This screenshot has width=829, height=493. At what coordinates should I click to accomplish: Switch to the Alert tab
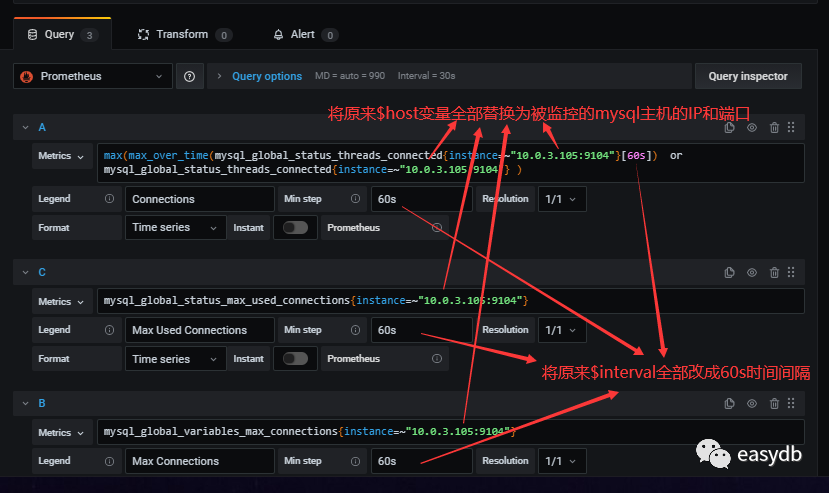305,34
